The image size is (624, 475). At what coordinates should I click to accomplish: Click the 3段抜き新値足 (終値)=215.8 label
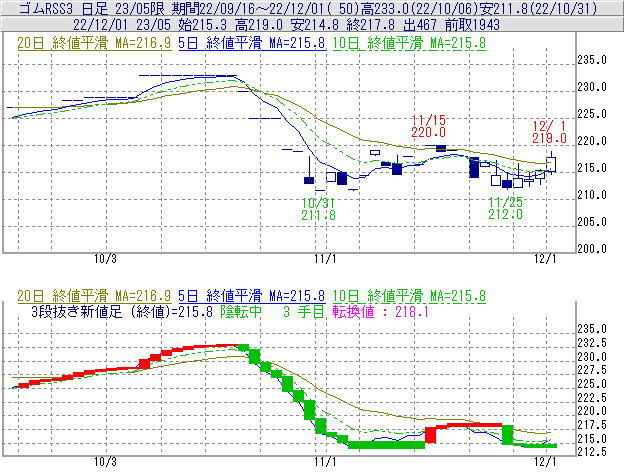(122, 311)
